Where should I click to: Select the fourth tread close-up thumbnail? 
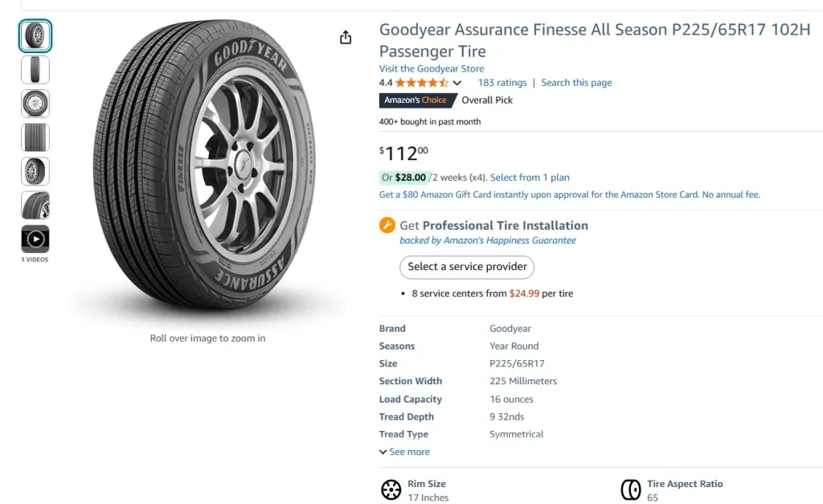coord(35,137)
